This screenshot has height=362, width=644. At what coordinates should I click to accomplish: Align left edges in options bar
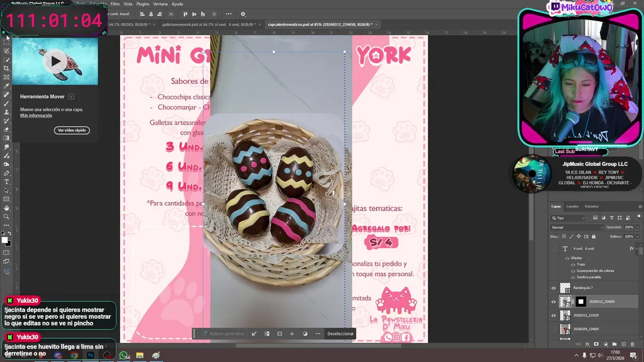(142, 14)
